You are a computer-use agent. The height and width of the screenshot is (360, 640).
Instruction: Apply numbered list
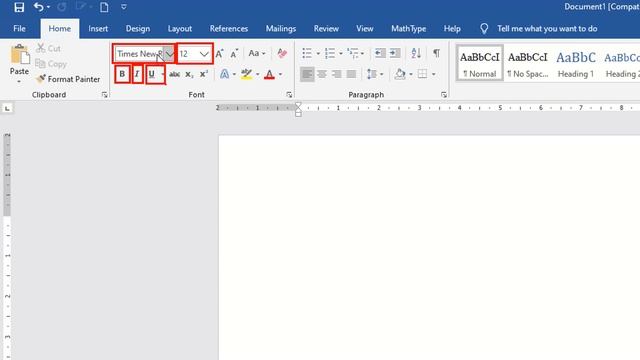point(330,53)
